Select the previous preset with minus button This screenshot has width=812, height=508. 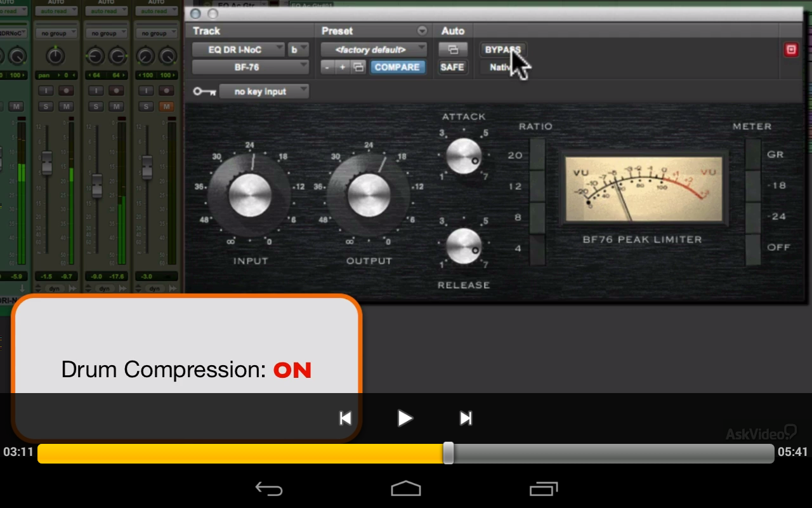(327, 67)
